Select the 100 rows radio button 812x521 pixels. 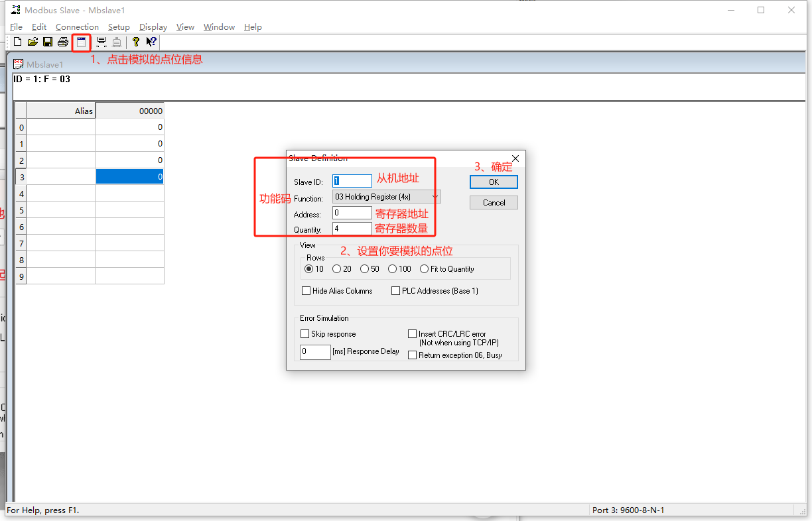point(392,269)
